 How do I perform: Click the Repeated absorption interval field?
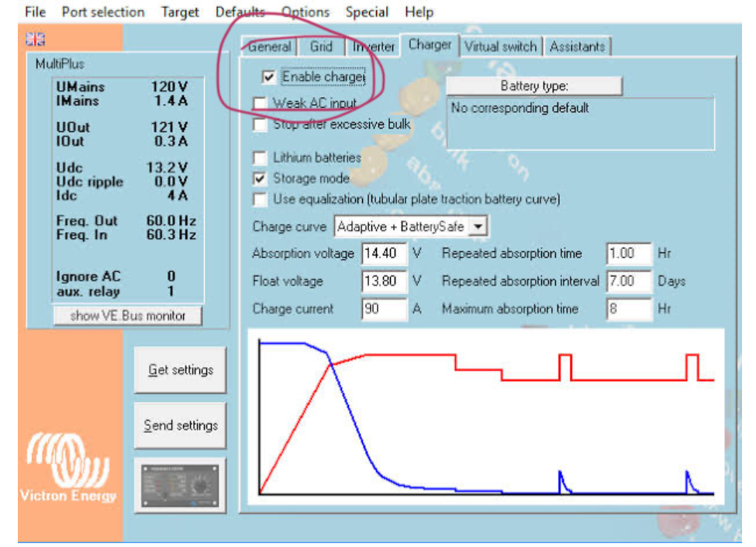coord(629,281)
